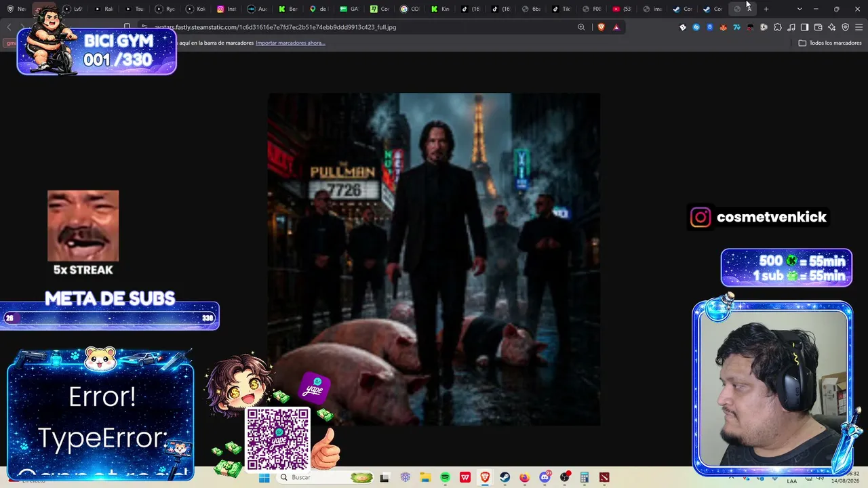This screenshot has width=868, height=488.
Task: Click 'Importar marcadores ahora...' link
Action: click(x=290, y=43)
